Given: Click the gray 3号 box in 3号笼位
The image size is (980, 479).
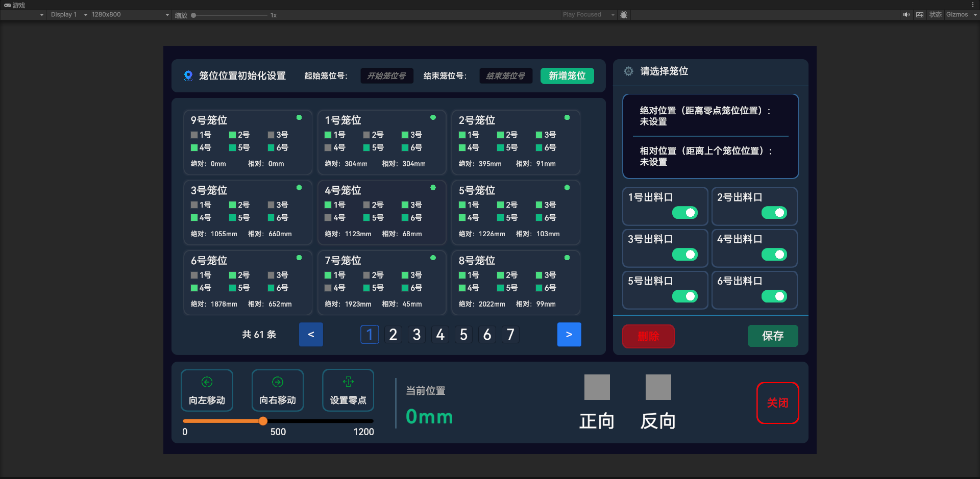Looking at the screenshot, I should tap(271, 205).
